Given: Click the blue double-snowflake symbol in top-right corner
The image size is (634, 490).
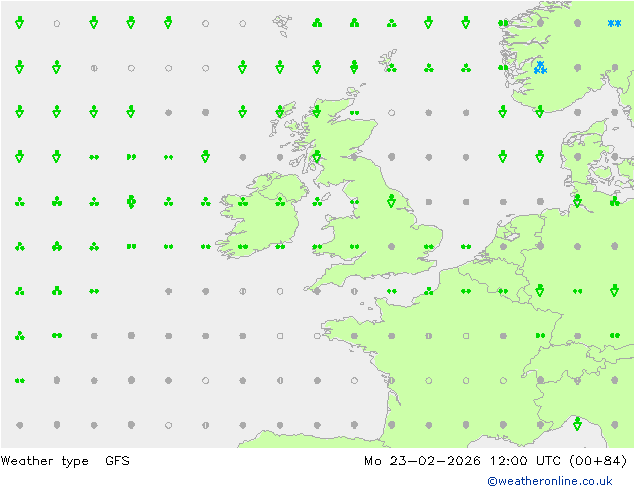Looking at the screenshot, I should point(614,23).
